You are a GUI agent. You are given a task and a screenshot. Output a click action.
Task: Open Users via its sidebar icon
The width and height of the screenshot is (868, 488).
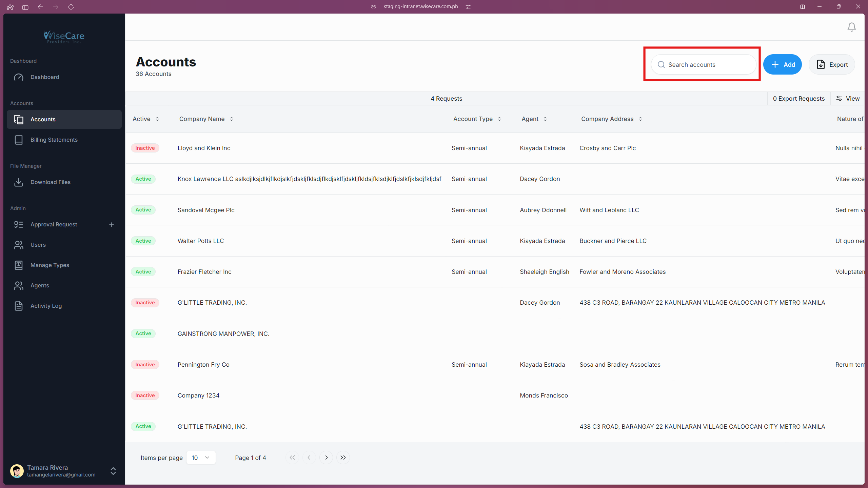[x=19, y=245]
